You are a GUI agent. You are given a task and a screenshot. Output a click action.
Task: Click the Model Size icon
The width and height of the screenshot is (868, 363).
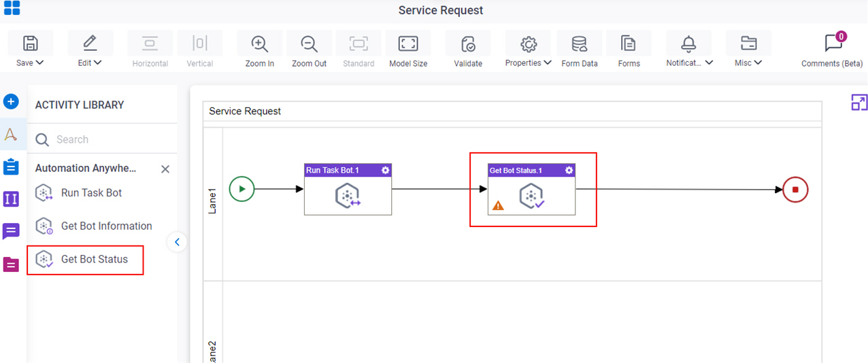coord(408,44)
